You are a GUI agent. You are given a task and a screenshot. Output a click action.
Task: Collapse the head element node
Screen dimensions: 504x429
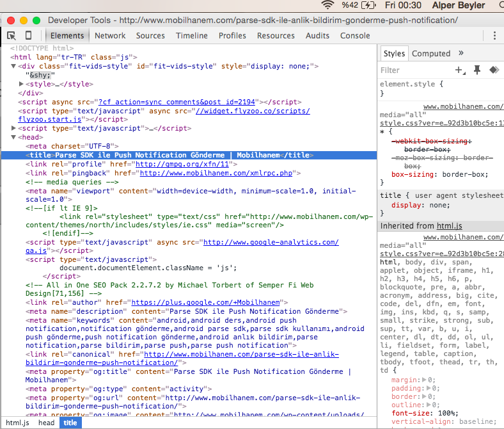[13, 137]
